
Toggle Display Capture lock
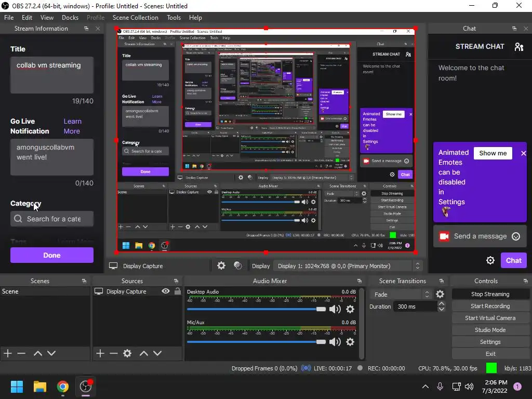(178, 291)
